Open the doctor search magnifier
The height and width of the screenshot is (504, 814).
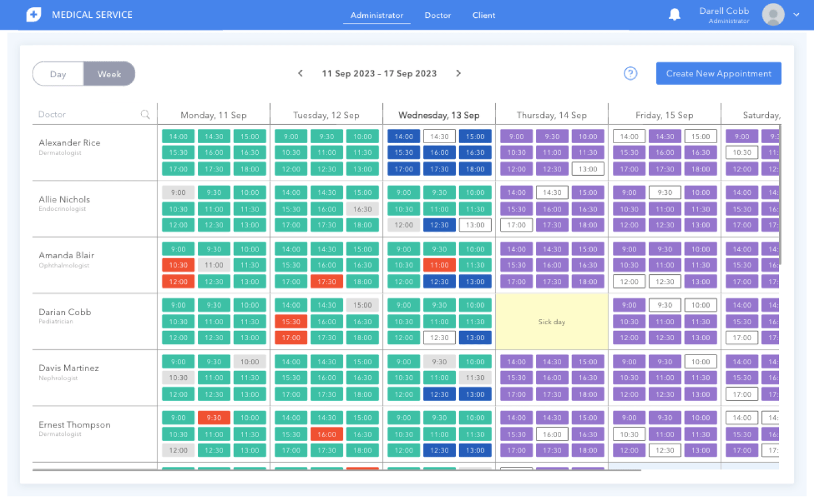(145, 115)
